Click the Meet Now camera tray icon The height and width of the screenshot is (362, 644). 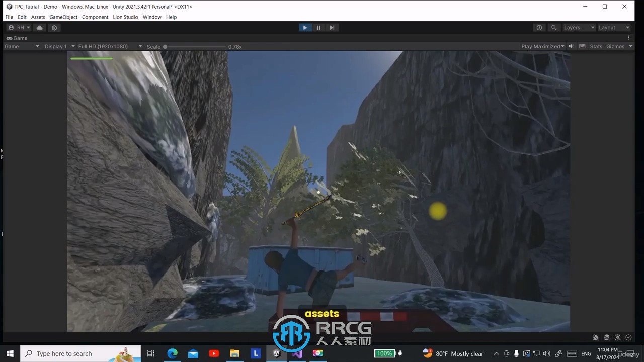507,353
